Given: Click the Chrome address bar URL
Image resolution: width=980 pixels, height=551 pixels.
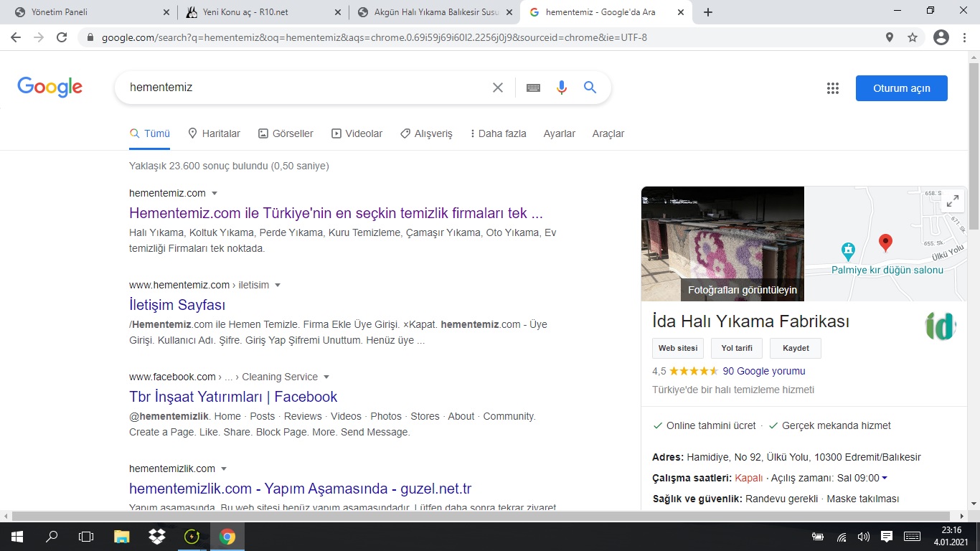Looking at the screenshot, I should (374, 37).
